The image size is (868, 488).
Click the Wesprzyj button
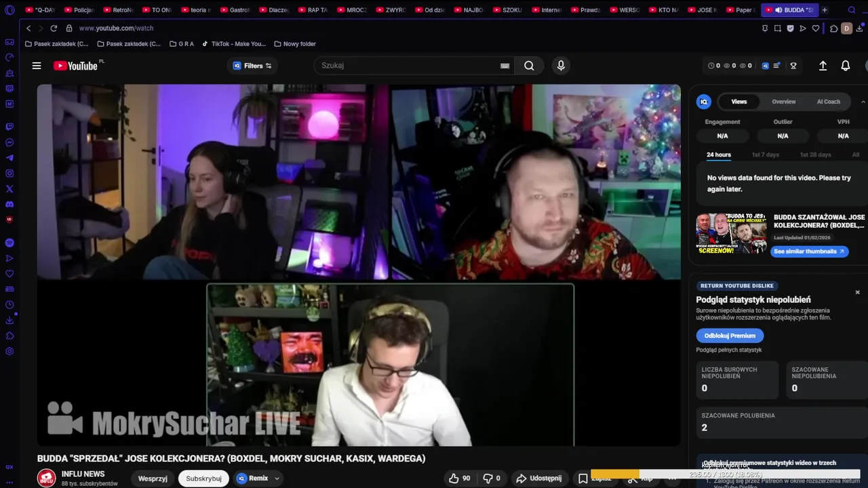coord(153,479)
